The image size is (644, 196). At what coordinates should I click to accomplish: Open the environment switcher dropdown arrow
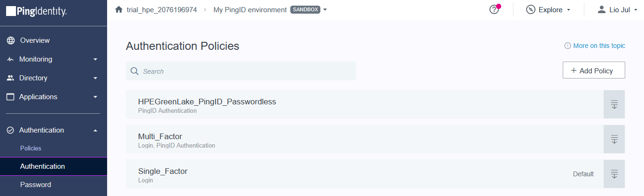(325, 10)
